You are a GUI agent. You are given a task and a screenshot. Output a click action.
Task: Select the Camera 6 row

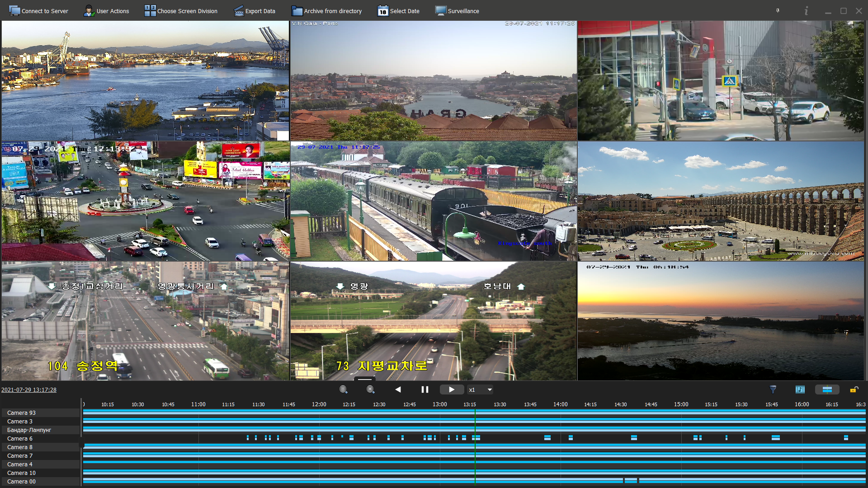point(41,439)
